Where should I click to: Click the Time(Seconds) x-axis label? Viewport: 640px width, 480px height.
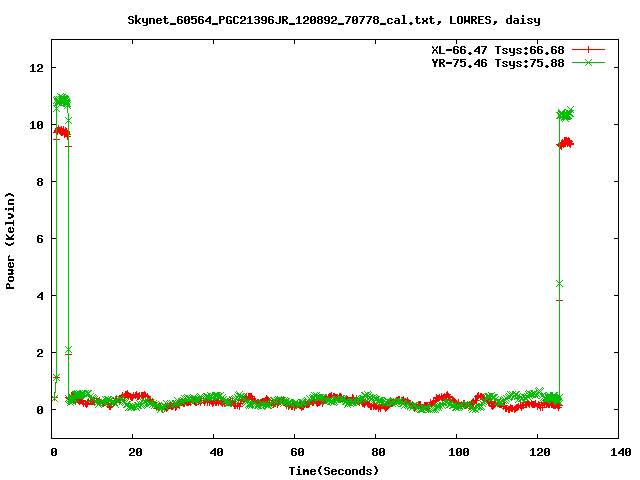[334, 471]
